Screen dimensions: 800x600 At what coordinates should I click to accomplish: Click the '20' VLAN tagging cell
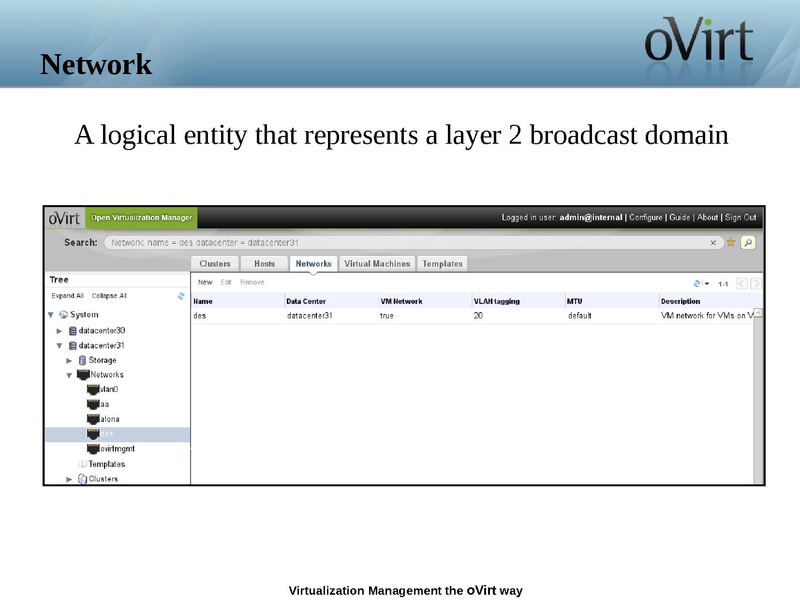(x=478, y=316)
